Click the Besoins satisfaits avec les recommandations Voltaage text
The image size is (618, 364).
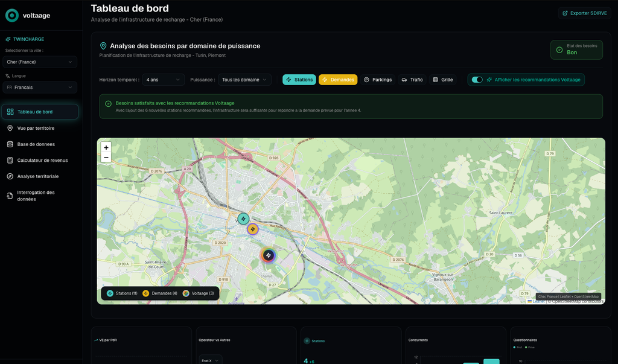coord(175,103)
